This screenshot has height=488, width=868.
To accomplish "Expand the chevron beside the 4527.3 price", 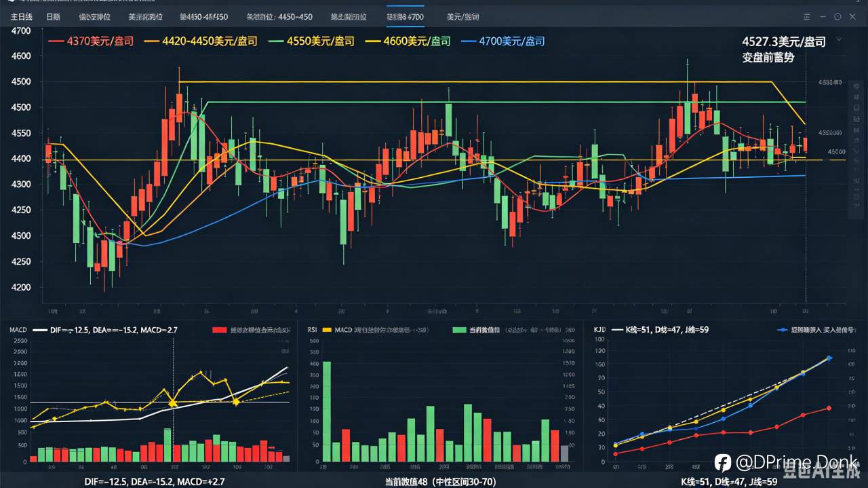I will click(x=840, y=40).
